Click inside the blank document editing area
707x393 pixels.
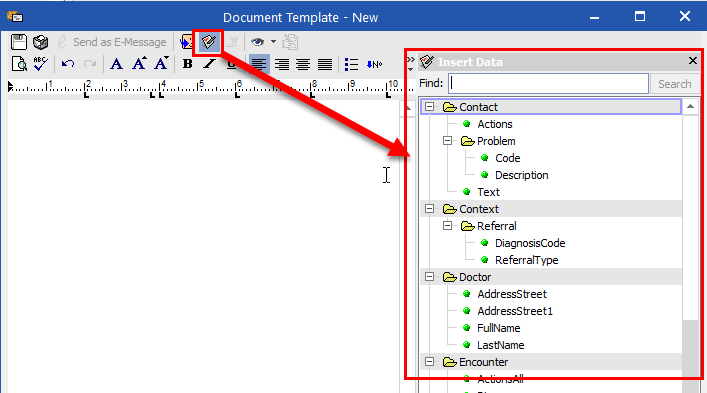(x=203, y=246)
